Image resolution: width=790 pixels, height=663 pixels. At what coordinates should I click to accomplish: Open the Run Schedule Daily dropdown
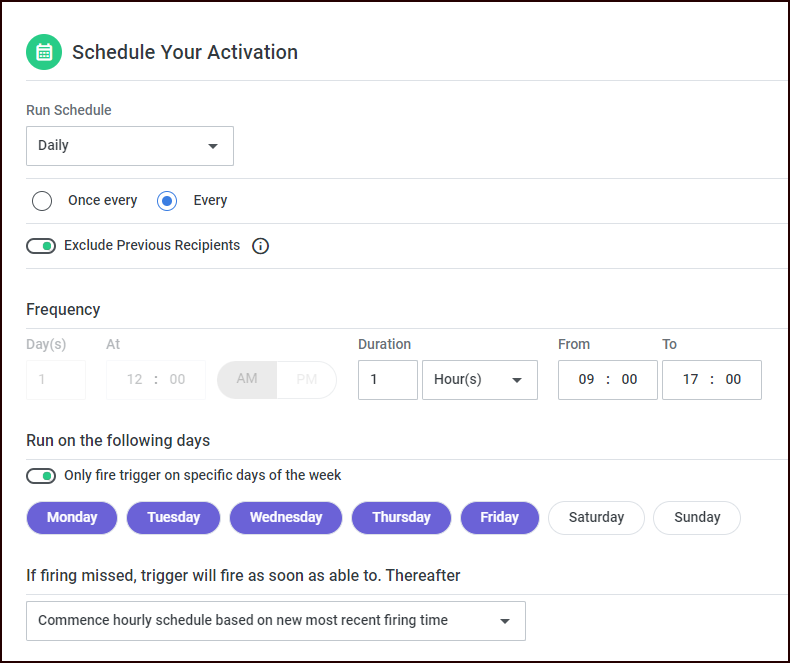pos(130,146)
